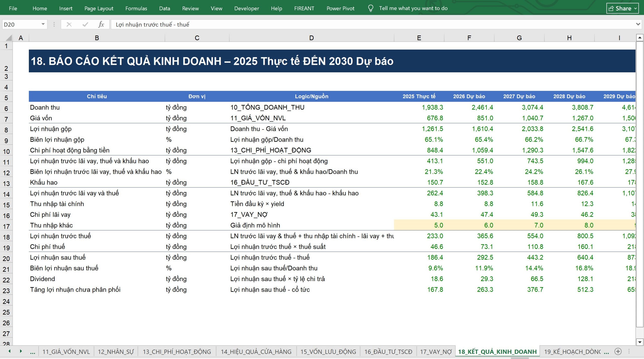The height and width of the screenshot is (359, 644).
Task: Click the Cancel X icon in formula bar
Action: tap(69, 24)
